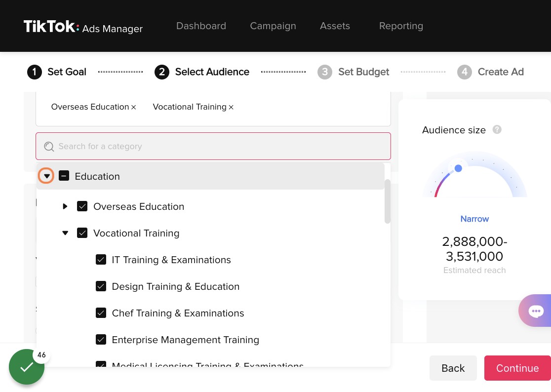
Task: Click the audience size gauge indicator
Action: (x=458, y=168)
